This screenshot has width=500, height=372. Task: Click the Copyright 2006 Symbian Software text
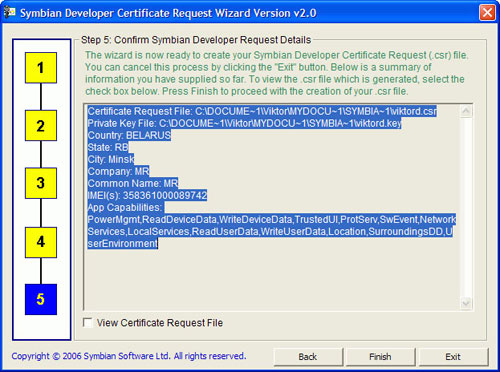click(x=129, y=356)
